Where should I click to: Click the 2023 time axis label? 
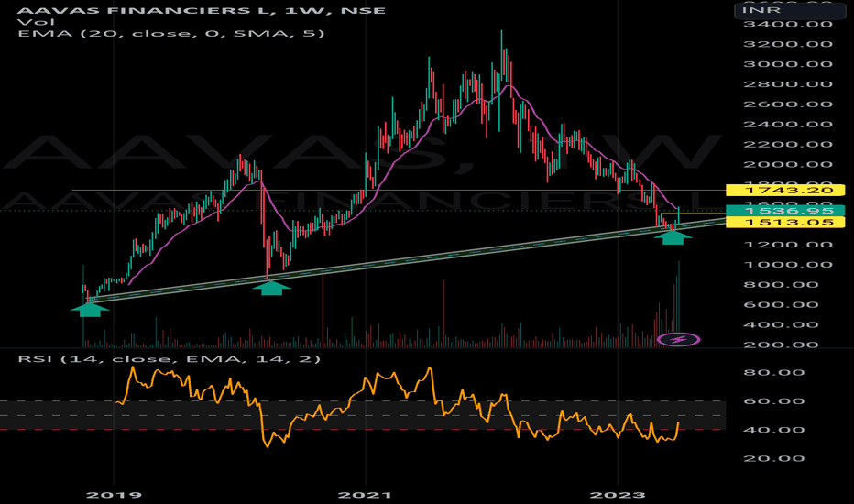tap(618, 495)
